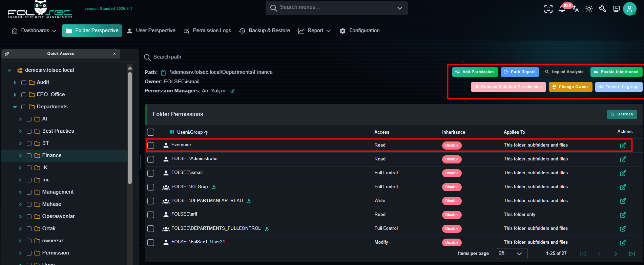644x265 pixels.
Task: Collapse the Quick Access panel
Action: pos(115,54)
